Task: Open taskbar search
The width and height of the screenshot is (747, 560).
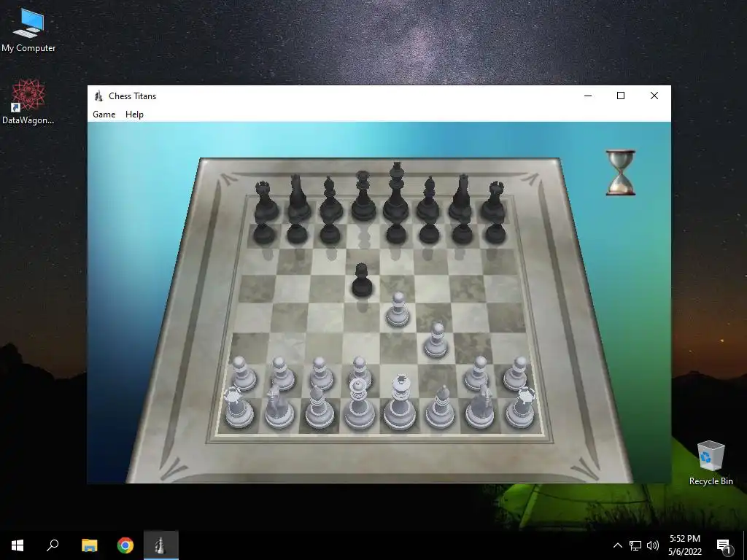Action: pos(53,545)
